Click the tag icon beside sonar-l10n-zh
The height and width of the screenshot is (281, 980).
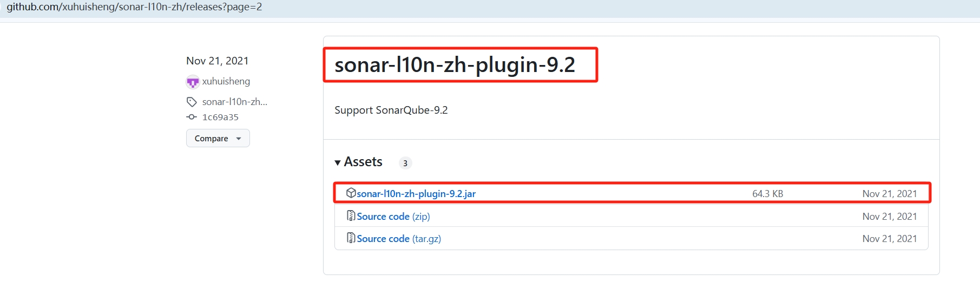[192, 102]
